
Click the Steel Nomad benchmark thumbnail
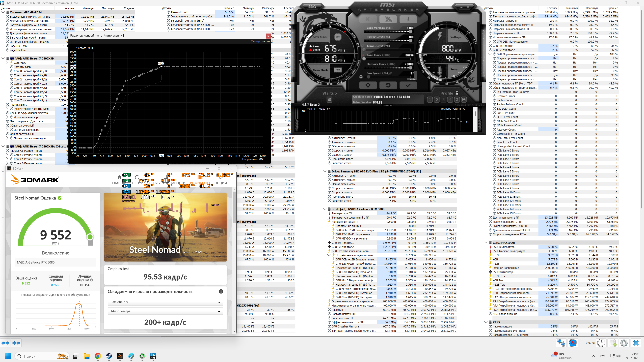tap(165, 227)
